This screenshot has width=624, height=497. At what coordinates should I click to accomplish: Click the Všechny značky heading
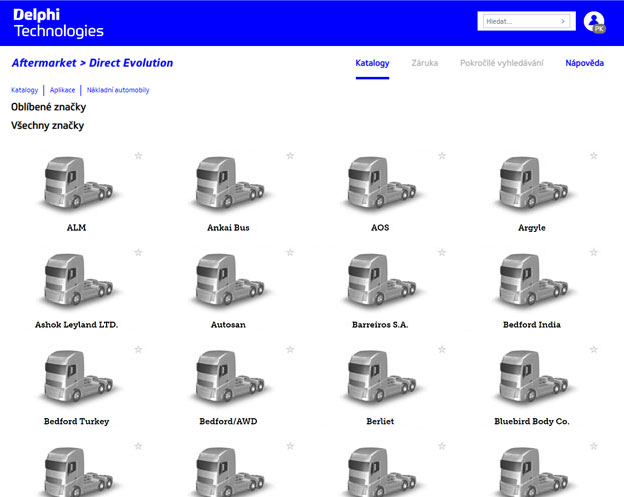(47, 126)
